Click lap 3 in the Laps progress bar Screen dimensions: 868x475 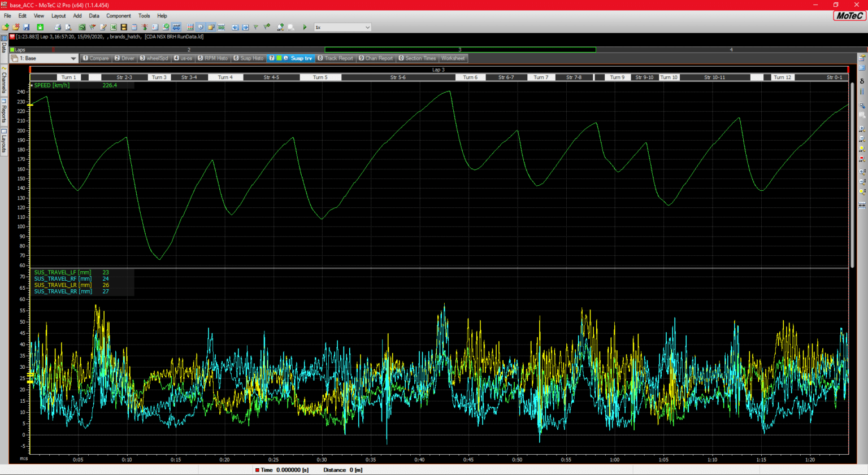click(459, 50)
